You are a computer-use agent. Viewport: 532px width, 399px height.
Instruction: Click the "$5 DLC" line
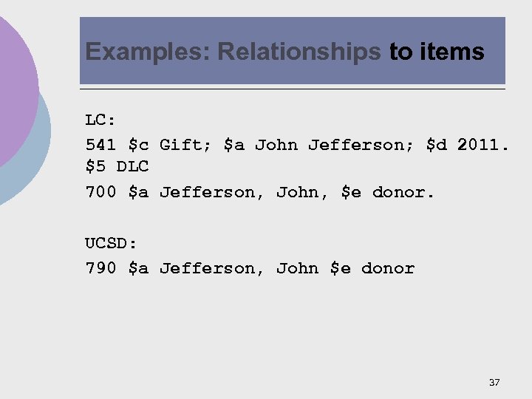117,168
